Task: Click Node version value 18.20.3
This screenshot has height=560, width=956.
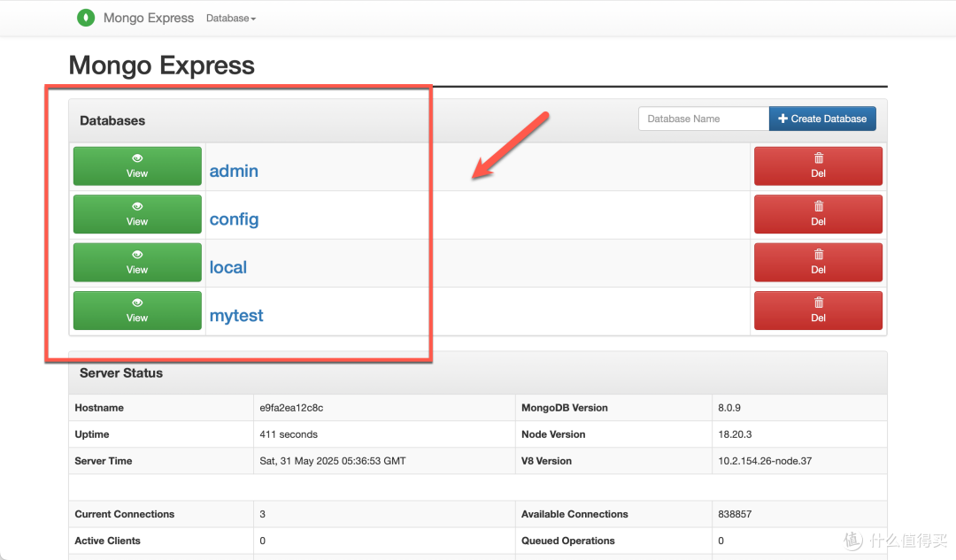Action: 735,434
